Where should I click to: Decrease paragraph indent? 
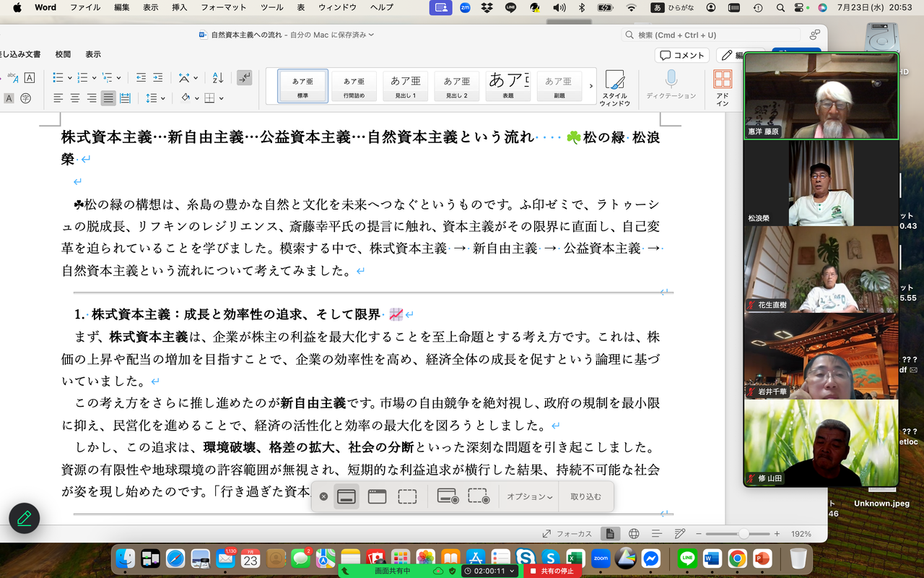141,78
